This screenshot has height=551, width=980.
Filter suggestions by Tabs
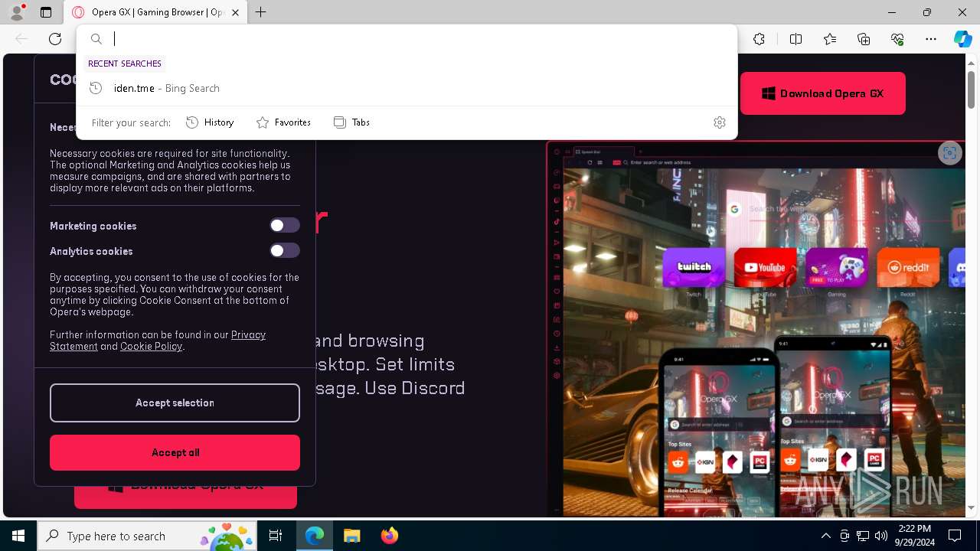pyautogui.click(x=352, y=122)
